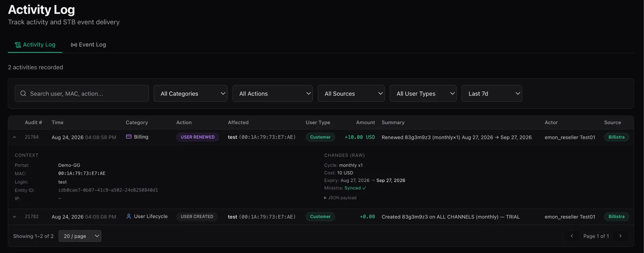
Task: Click the Event Log broadcast icon
Action: click(74, 45)
